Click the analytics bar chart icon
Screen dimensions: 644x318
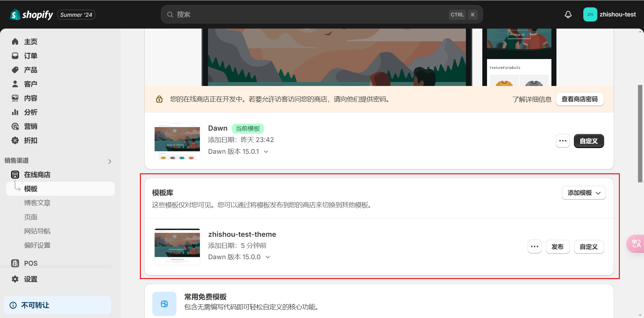[15, 112]
